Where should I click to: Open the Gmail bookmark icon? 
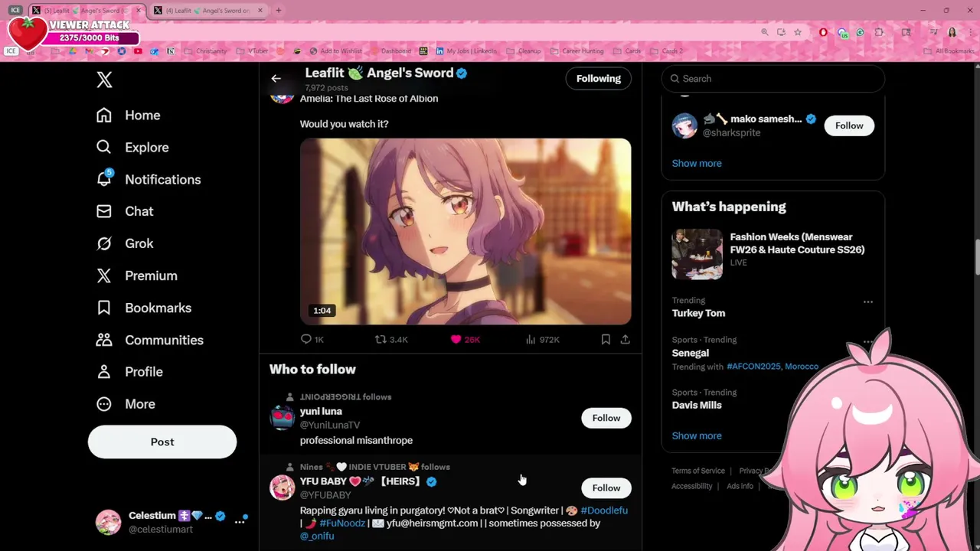[x=89, y=51]
